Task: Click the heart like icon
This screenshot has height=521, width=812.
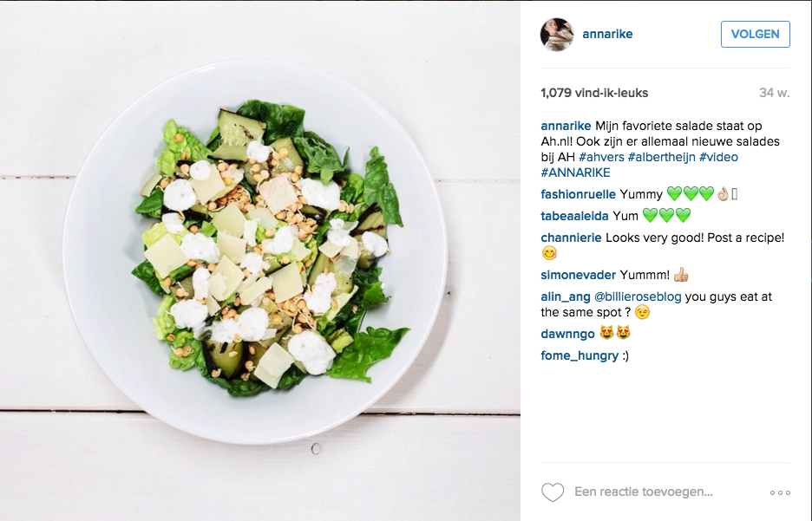Action: [553, 492]
